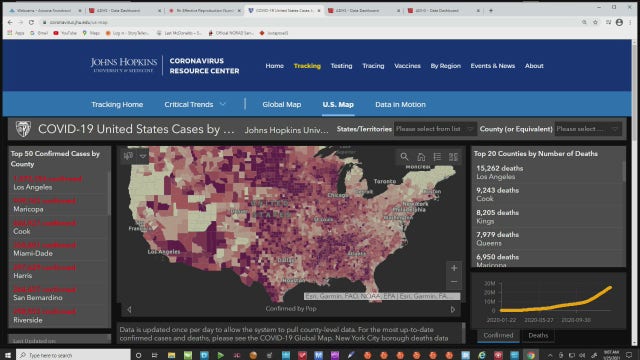Open Events & News
Image resolution: width=640 pixels, height=360 pixels.
(493, 66)
